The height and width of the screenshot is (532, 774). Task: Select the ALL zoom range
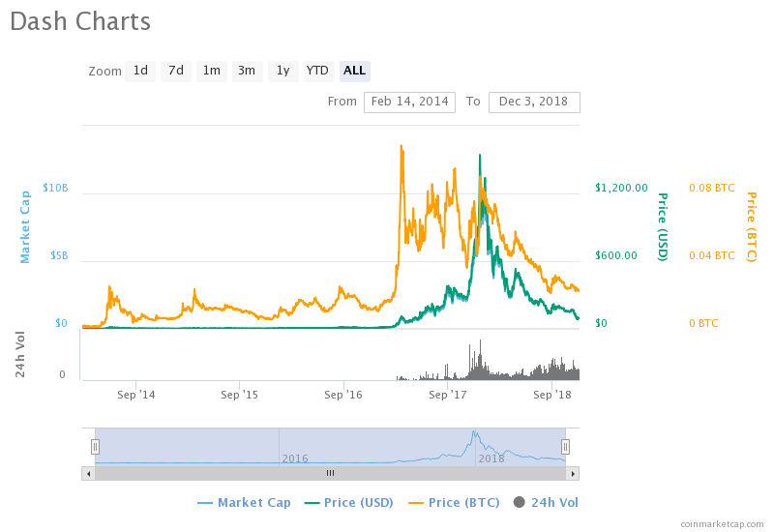tap(354, 71)
